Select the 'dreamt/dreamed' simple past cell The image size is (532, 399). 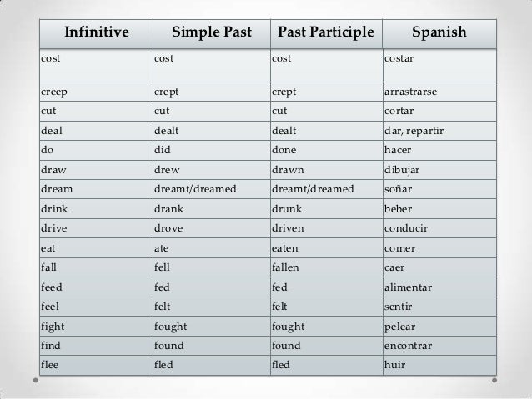pos(212,189)
